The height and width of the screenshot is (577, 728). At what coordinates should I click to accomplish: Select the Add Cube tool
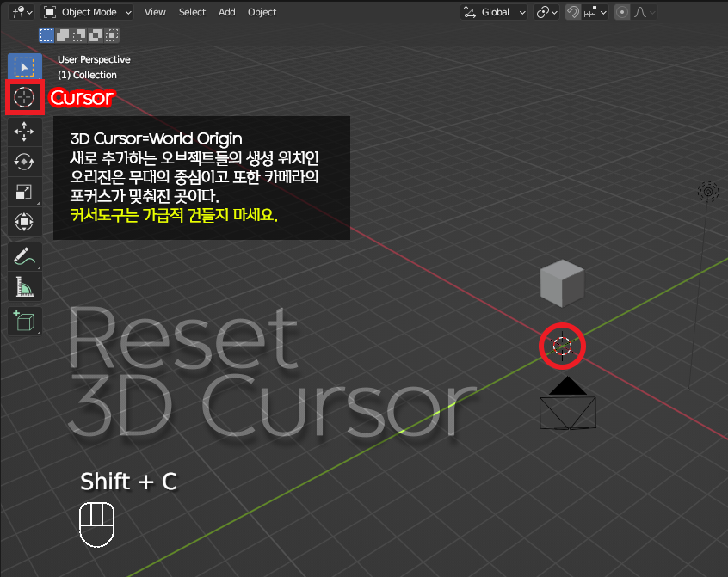click(x=25, y=321)
